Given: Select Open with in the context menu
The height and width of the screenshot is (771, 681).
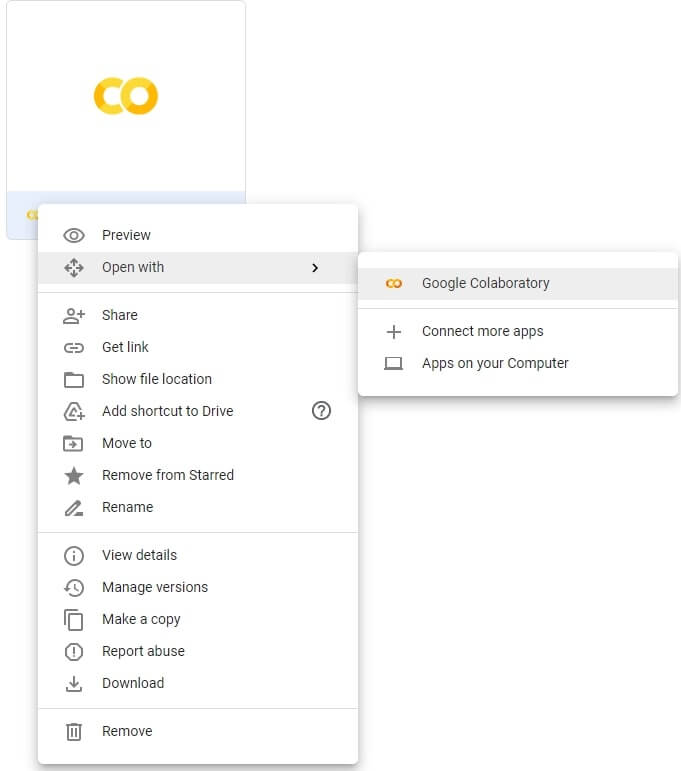Looking at the screenshot, I should 198,267.
